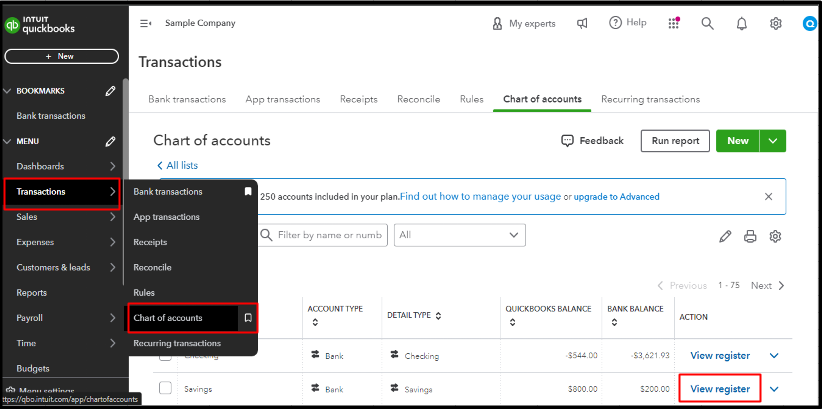Screen dimensions: 822x409
Task: Expand the Dashboards submenu arrow
Action: pyautogui.click(x=113, y=167)
